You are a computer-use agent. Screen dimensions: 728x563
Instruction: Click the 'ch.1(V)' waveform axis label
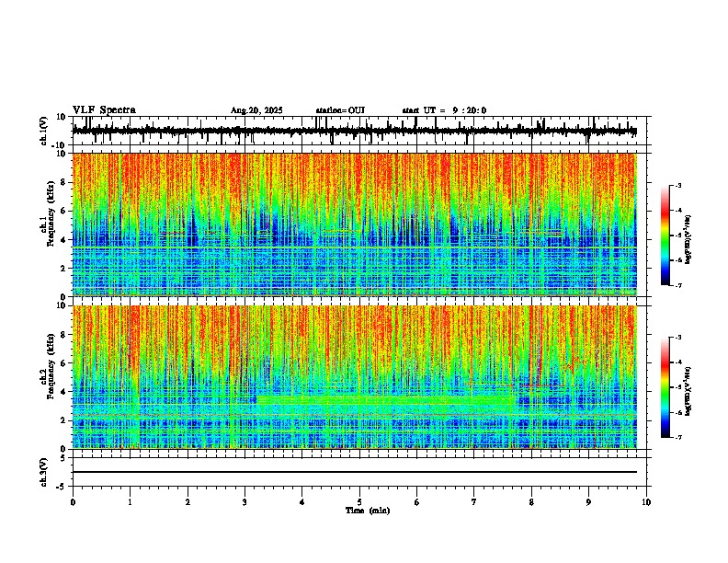(x=44, y=131)
